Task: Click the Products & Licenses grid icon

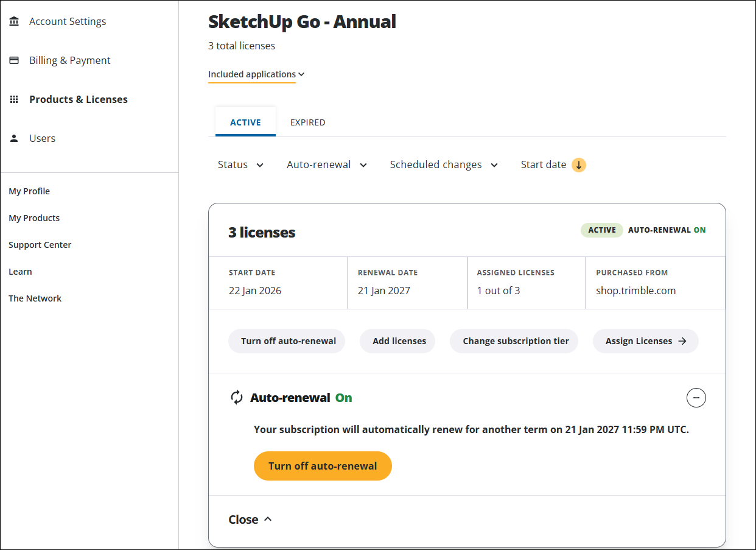Action: pyautogui.click(x=14, y=99)
